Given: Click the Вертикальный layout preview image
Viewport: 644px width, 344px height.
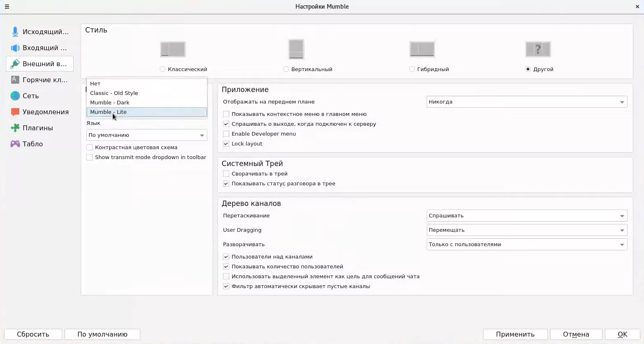Looking at the screenshot, I should [296, 49].
